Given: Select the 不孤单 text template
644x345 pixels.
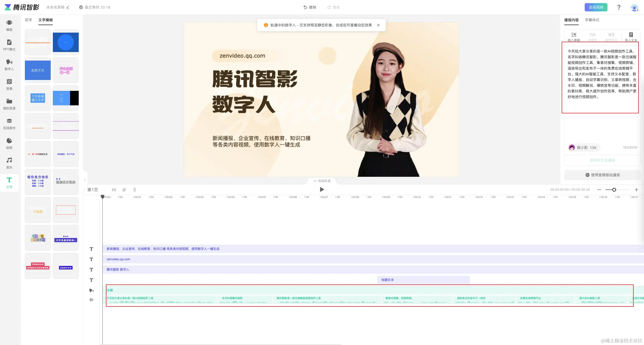Looking at the screenshot, I should tap(38, 210).
